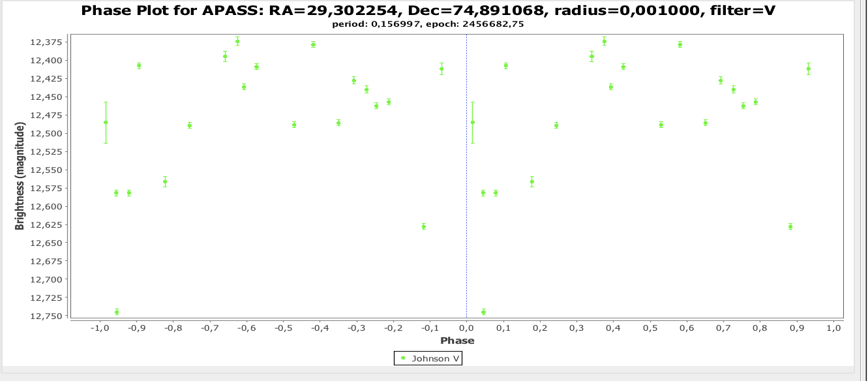Click the 0,5 tick label on phase axis
Image resolution: width=868 pixels, height=381 pixels.
(650, 328)
